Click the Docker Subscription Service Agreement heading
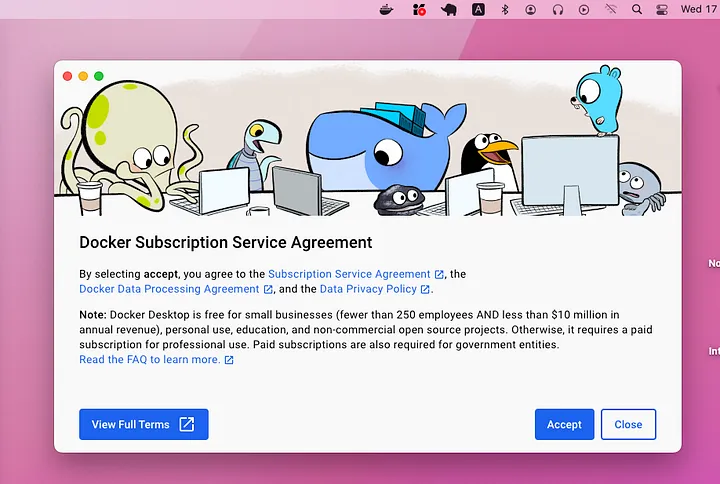720x484 pixels. [225, 242]
